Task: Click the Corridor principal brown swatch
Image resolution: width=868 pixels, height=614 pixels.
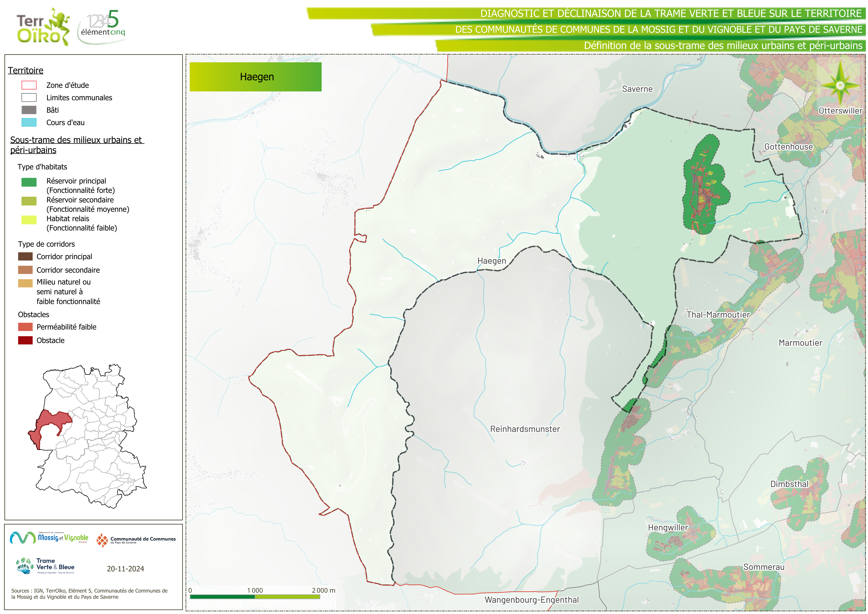Action: pos(25,256)
